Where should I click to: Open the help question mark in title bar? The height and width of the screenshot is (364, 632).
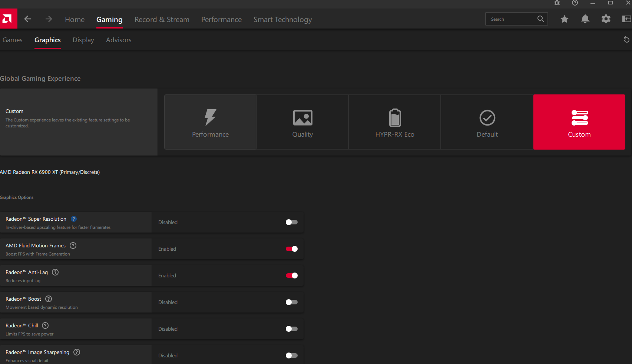pyautogui.click(x=575, y=3)
